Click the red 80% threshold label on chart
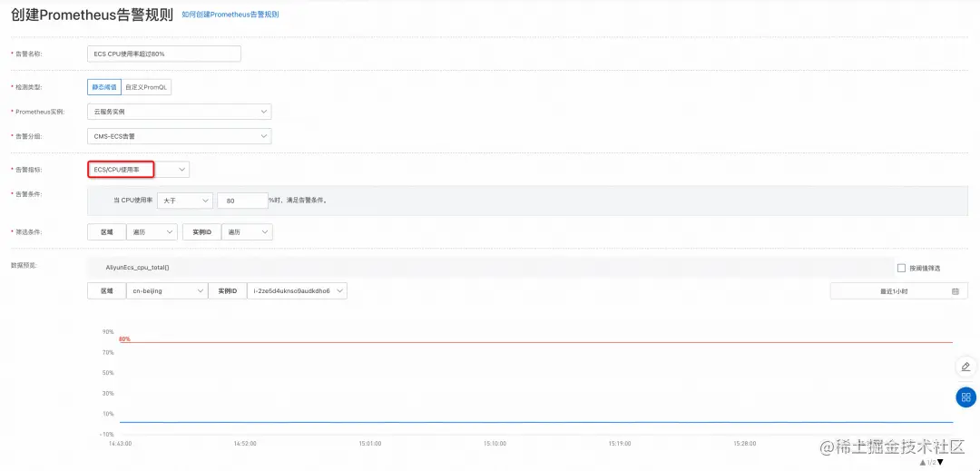Screen dimensions: 980x471 (x=124, y=339)
